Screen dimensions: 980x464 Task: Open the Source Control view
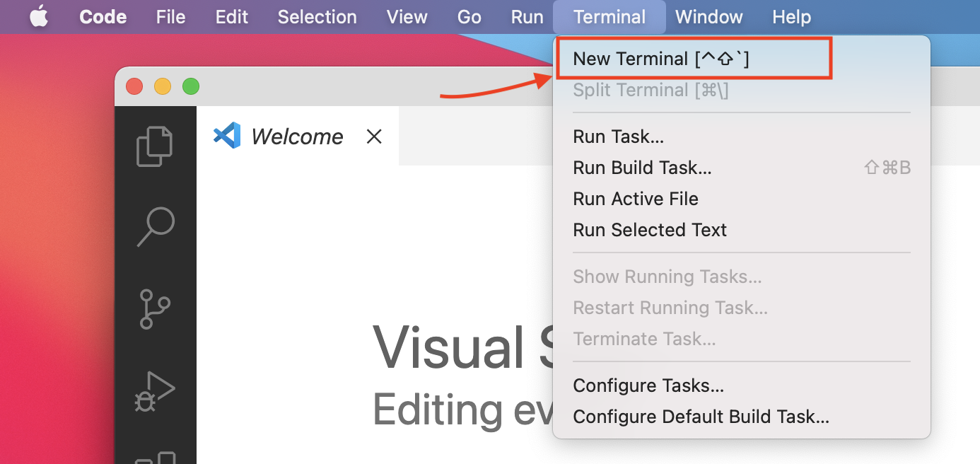(x=155, y=308)
